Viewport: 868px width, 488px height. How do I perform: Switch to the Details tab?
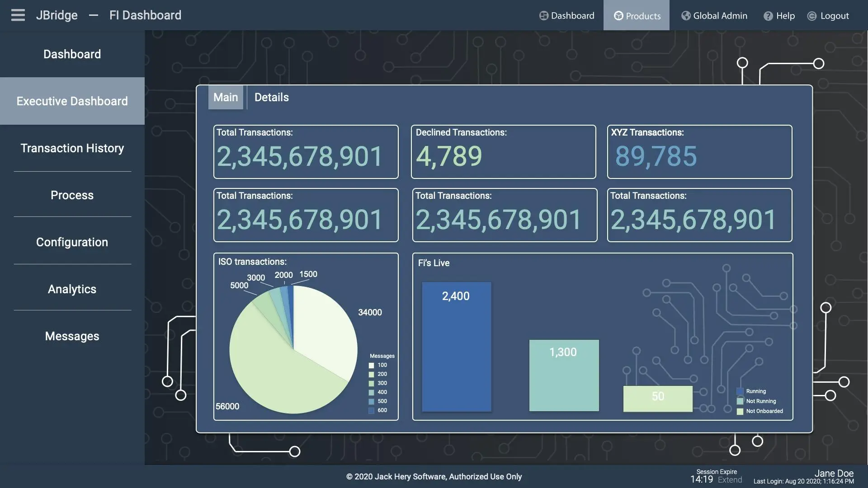pos(271,97)
